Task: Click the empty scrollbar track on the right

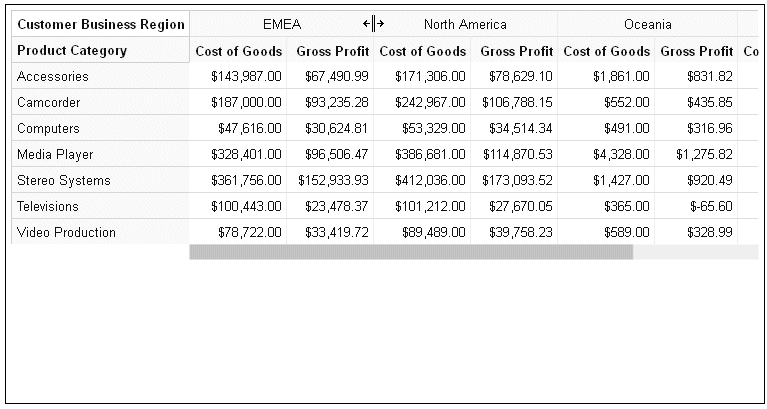Action: point(695,252)
